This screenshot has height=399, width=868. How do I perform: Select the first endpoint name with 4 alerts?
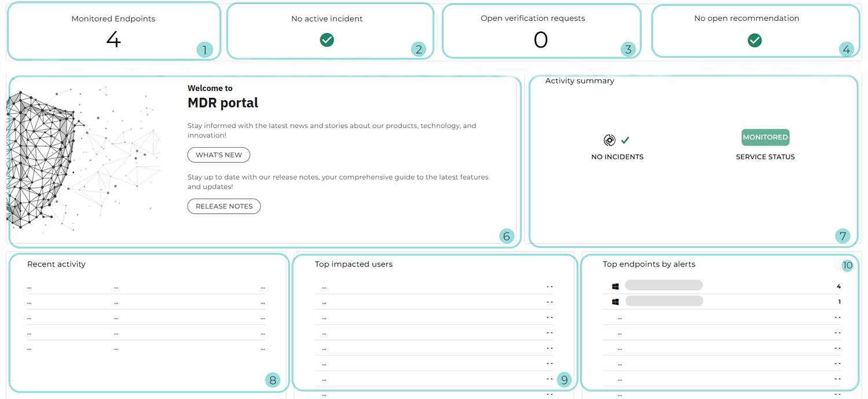coord(664,285)
